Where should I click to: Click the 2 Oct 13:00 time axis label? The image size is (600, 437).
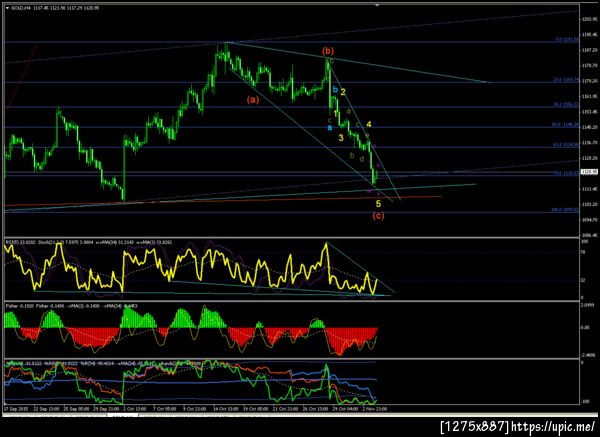pos(136,409)
